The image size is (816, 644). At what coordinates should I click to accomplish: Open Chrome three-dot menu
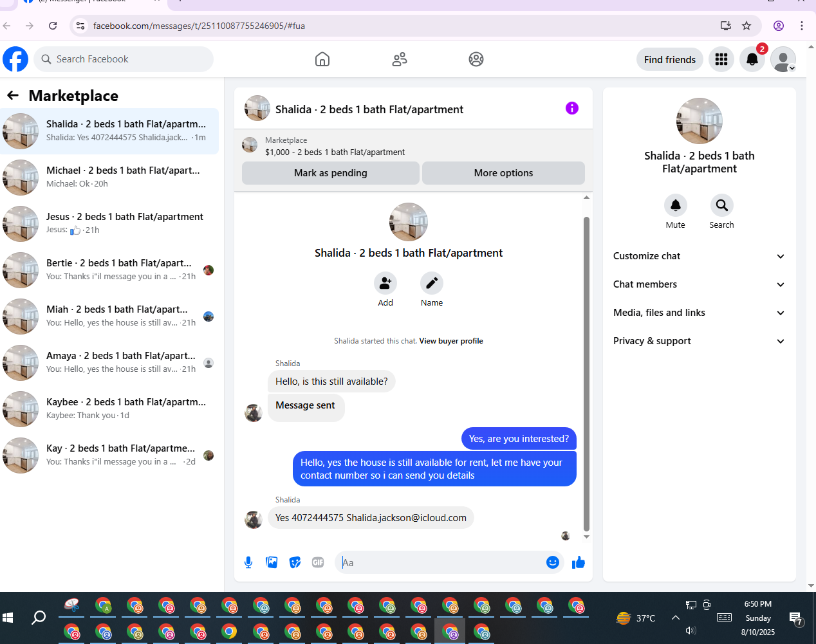coord(802,26)
